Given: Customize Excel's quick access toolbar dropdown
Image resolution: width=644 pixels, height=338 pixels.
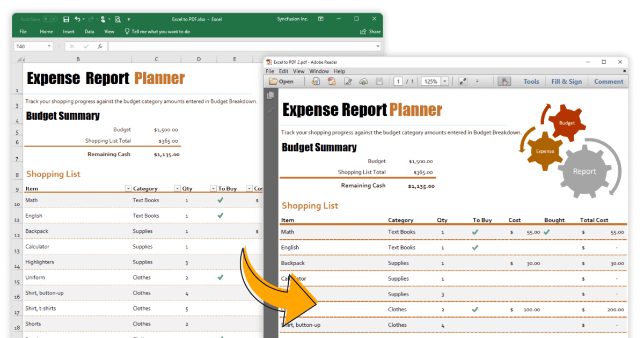Looking at the screenshot, I should (129, 19).
